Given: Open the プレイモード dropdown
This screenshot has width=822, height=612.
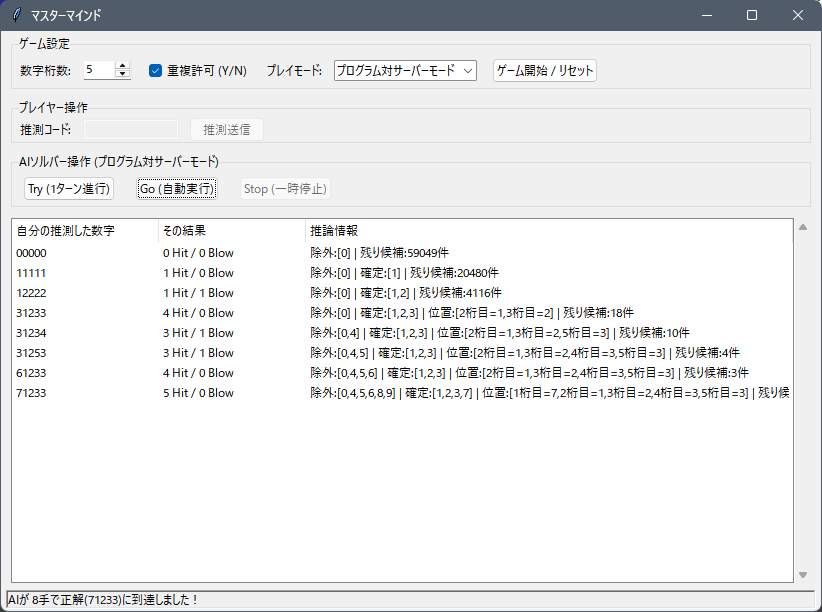Looking at the screenshot, I should click(x=405, y=70).
